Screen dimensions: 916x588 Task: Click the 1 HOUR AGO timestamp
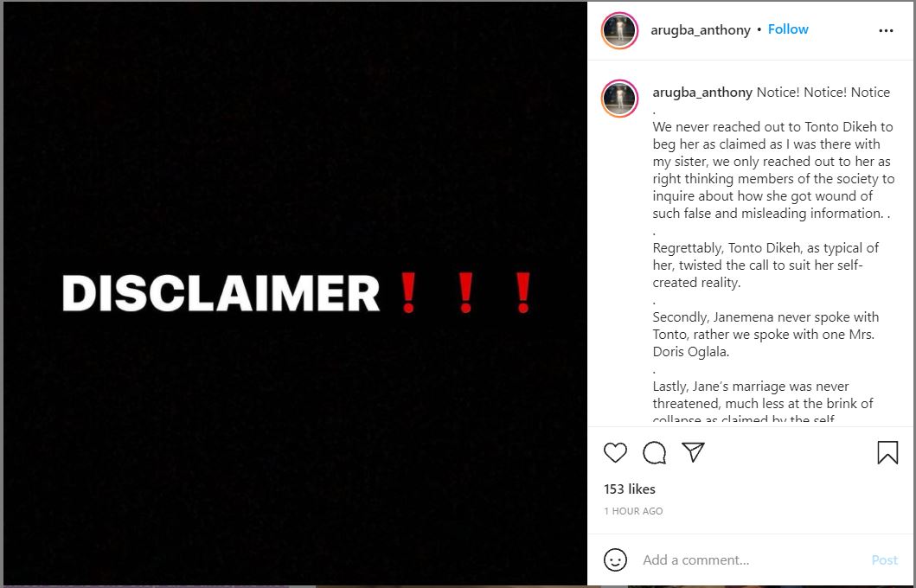click(x=633, y=511)
